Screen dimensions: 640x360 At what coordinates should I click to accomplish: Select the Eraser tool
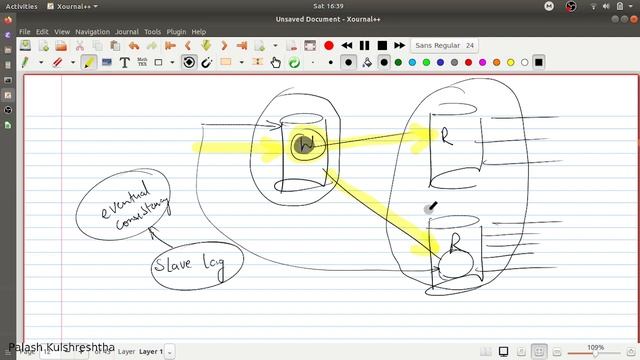57,62
